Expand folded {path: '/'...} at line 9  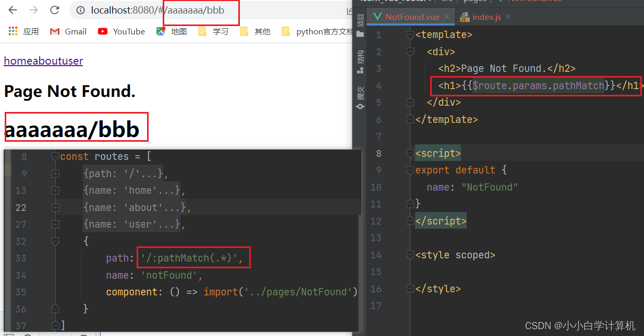pos(55,173)
